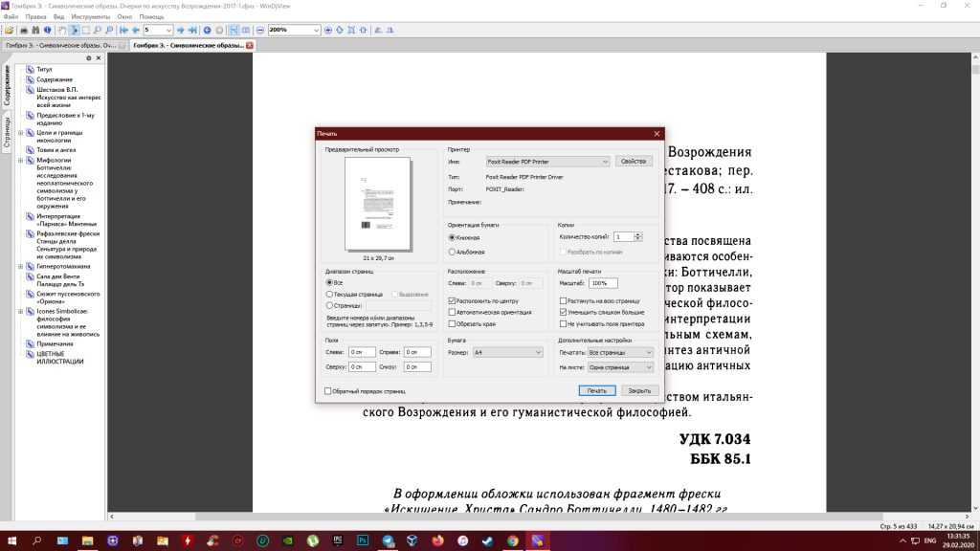Enable Обратный порядок страниц checkbox

point(328,390)
